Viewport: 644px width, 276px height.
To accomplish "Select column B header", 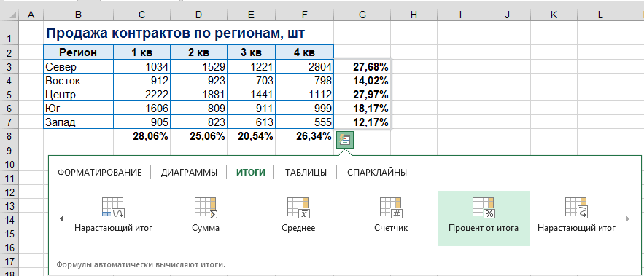I will tap(78, 15).
